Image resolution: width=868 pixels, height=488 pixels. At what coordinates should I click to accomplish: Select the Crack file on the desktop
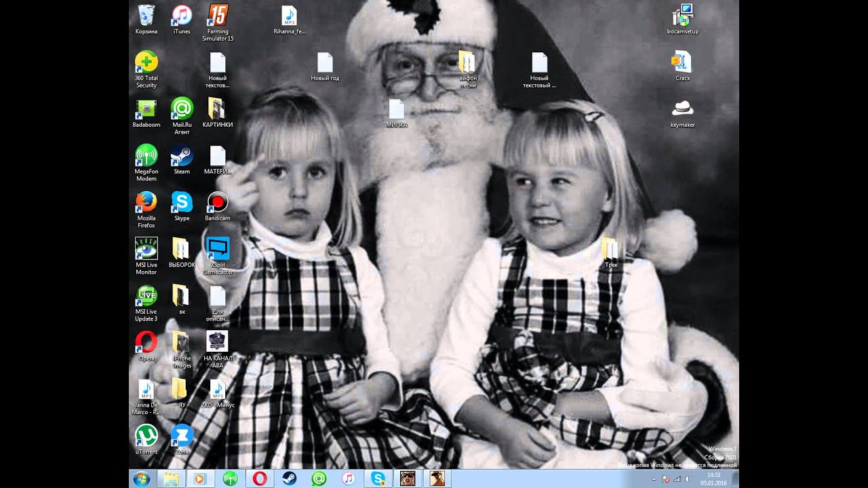click(683, 66)
